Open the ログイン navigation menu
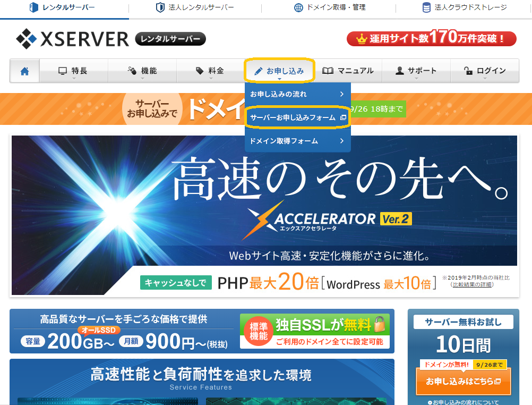Viewport: 532px width, 405px height. pos(485,71)
